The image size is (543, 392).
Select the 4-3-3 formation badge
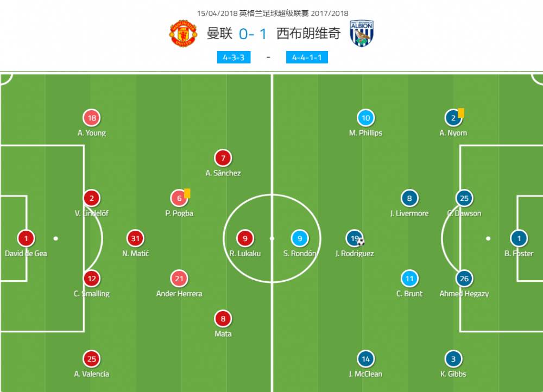click(x=233, y=57)
